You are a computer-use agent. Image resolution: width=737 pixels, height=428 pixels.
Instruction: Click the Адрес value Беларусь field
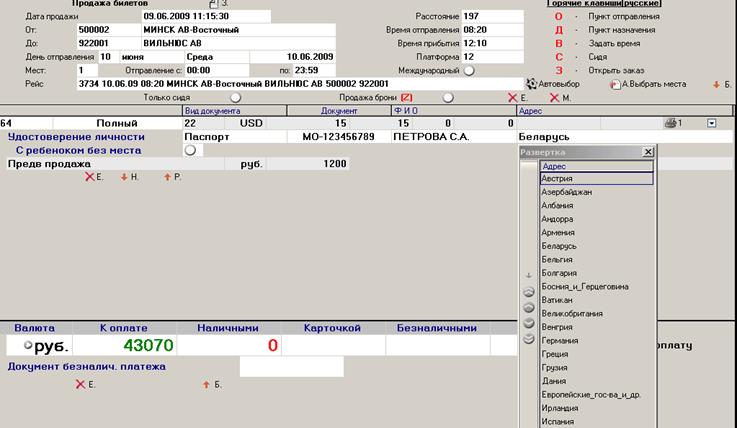point(625,137)
